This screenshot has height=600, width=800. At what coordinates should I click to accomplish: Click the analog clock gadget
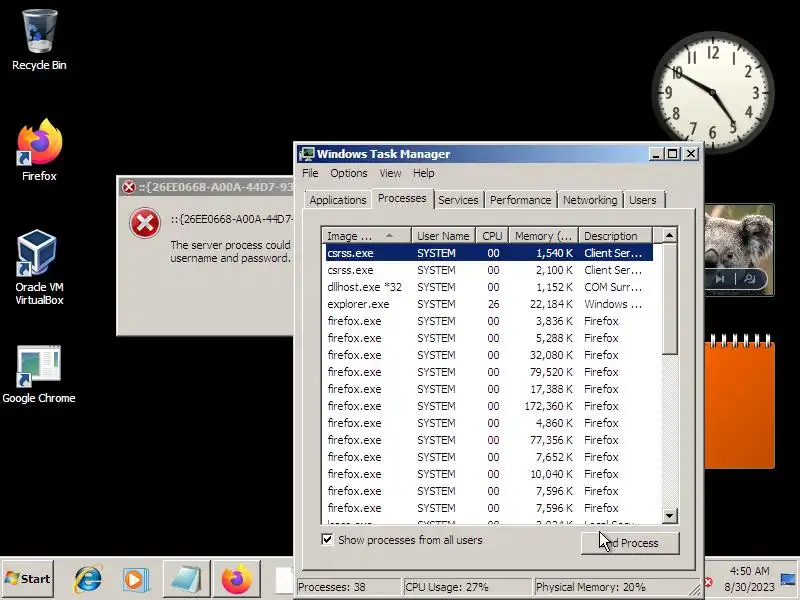(713, 92)
